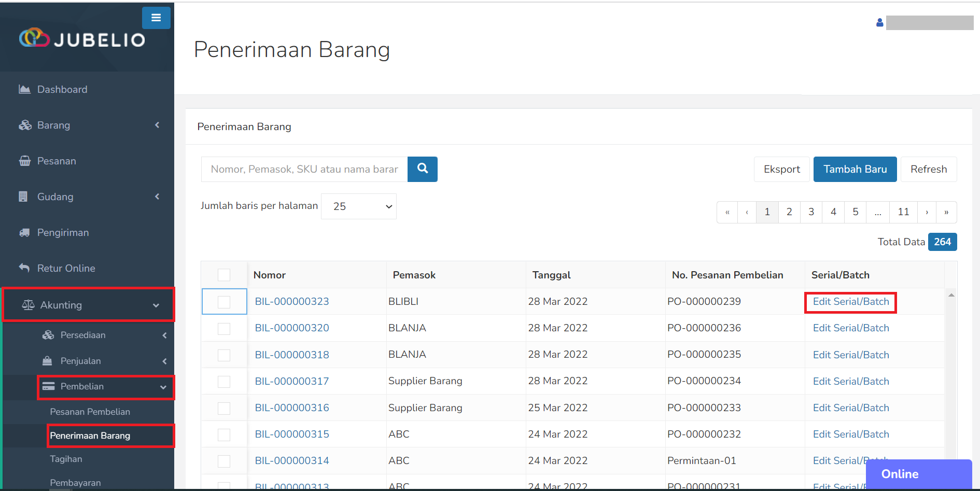
Task: Tick checkbox for BIL-000000315 row
Action: [x=224, y=434]
